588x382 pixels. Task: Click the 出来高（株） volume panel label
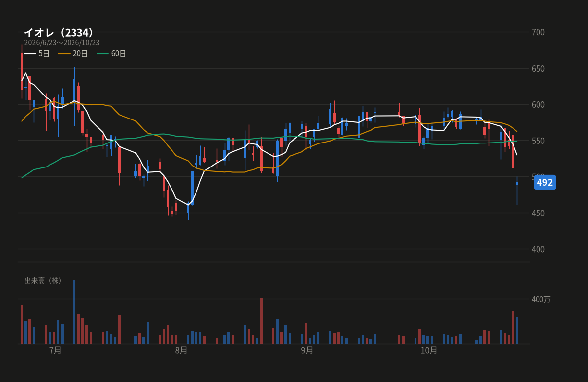(45, 281)
